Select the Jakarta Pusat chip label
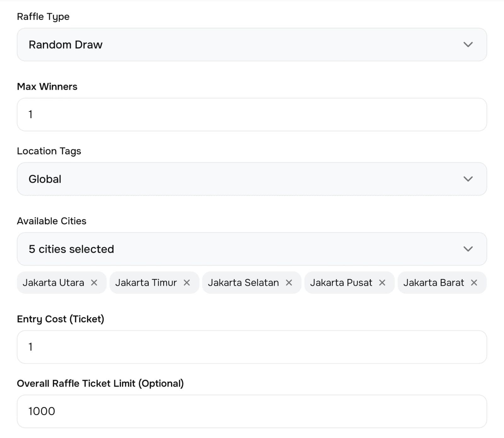504x438 pixels. 341,283
